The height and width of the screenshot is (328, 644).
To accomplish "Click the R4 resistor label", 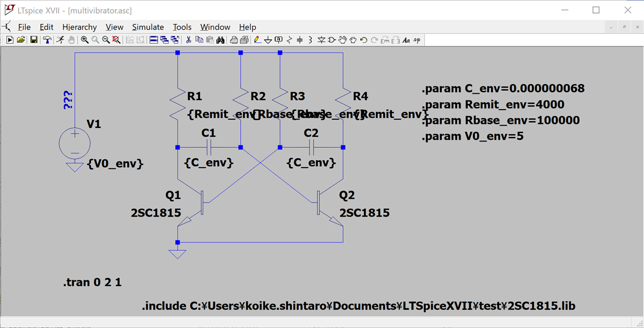I will (361, 97).
